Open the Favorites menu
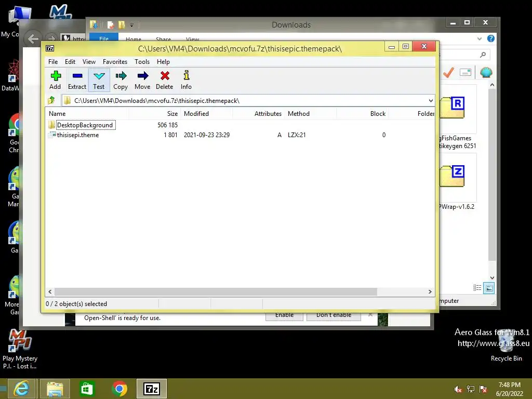This screenshot has height=399, width=532. (115, 62)
